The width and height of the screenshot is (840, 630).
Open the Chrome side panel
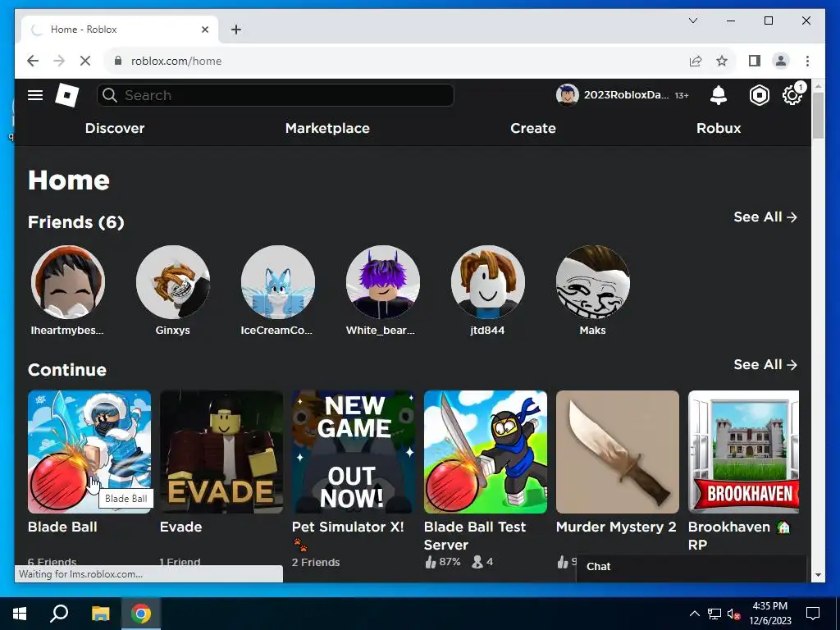click(x=755, y=61)
